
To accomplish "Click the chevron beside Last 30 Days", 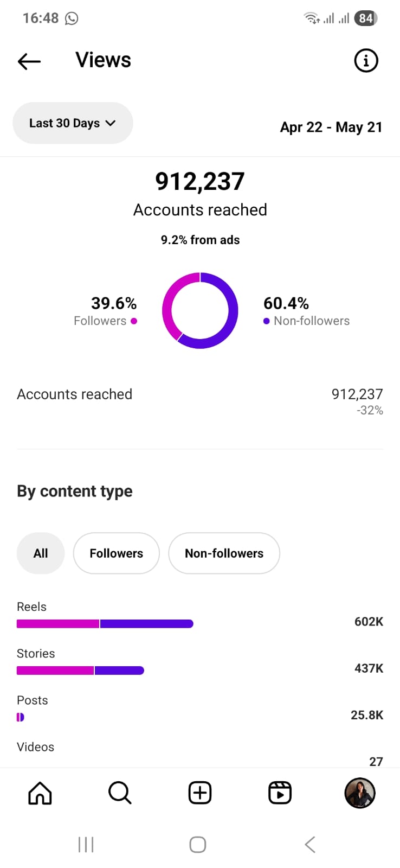I will click(111, 123).
